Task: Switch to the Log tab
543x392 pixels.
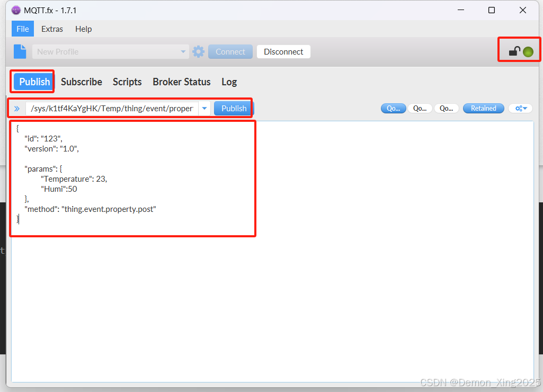Action: pyautogui.click(x=229, y=82)
